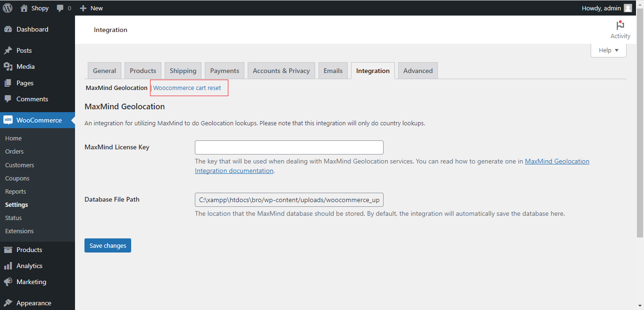Switch to the Products settings tab
644x310 pixels.
[143, 71]
